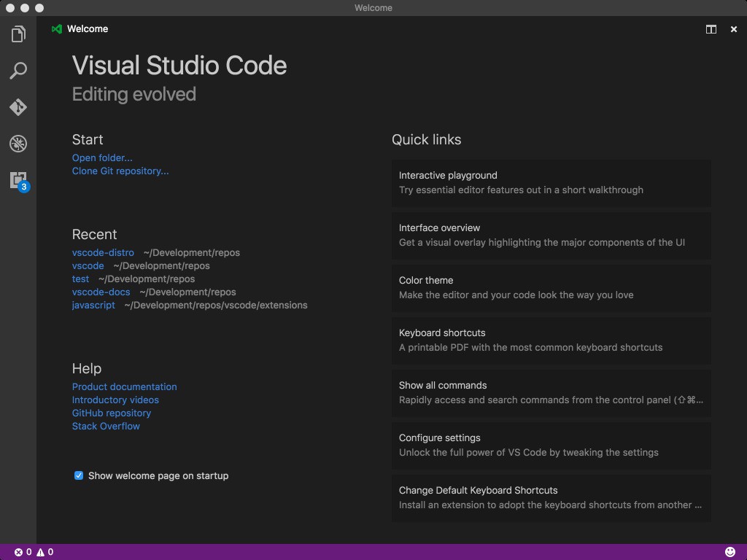
Task: Open the Product documentation link
Action: click(124, 386)
